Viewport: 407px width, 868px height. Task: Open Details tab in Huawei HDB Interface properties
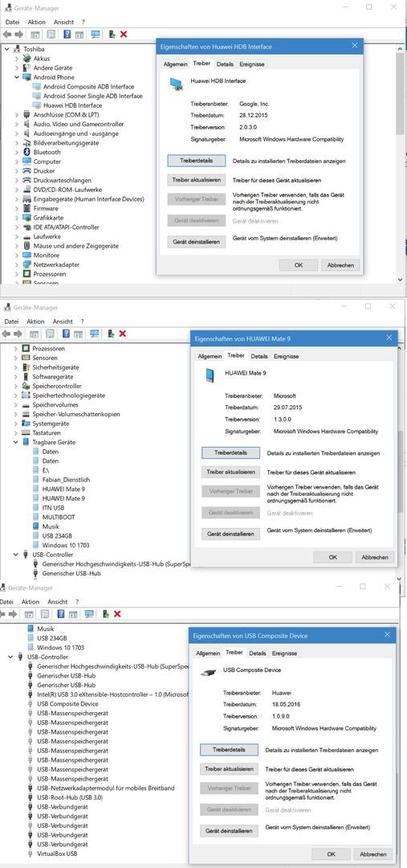pos(225,64)
